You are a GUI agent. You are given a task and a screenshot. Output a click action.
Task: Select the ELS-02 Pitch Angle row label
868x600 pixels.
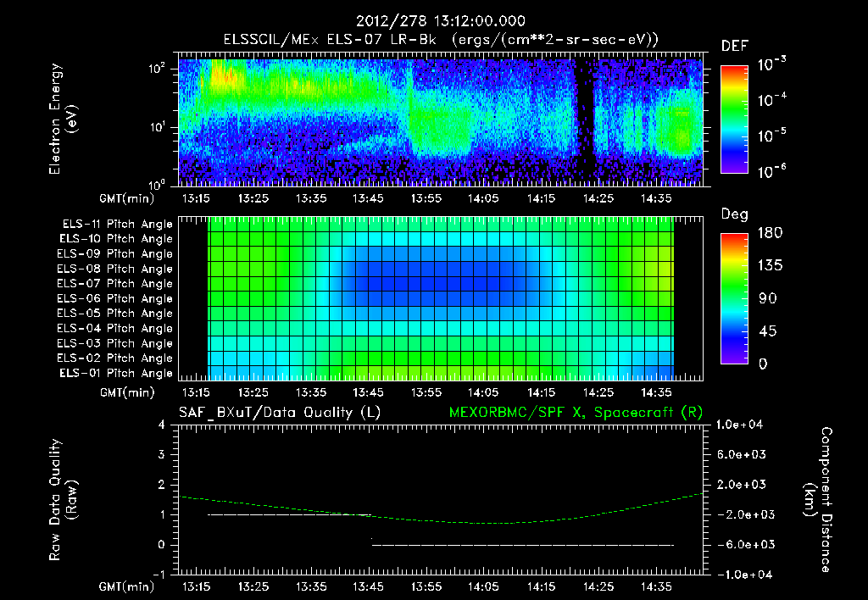(115, 358)
